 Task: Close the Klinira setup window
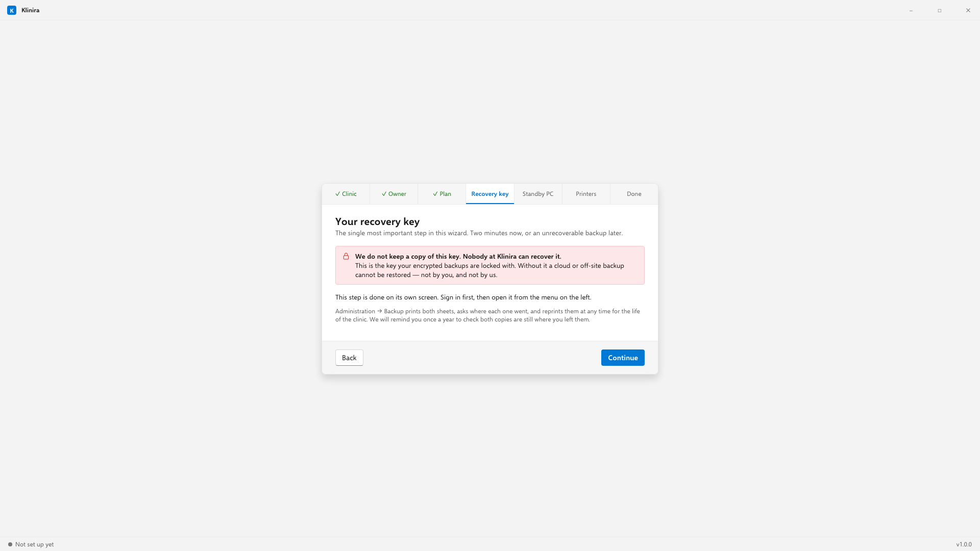(968, 10)
